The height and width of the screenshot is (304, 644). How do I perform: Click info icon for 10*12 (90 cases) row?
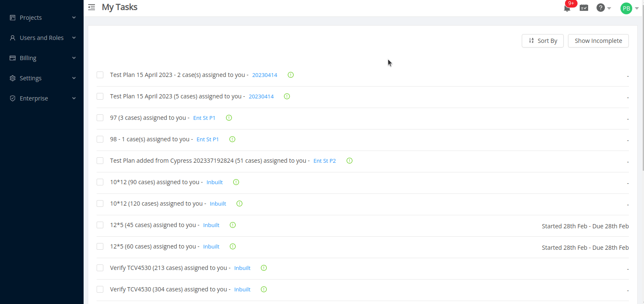(x=236, y=182)
